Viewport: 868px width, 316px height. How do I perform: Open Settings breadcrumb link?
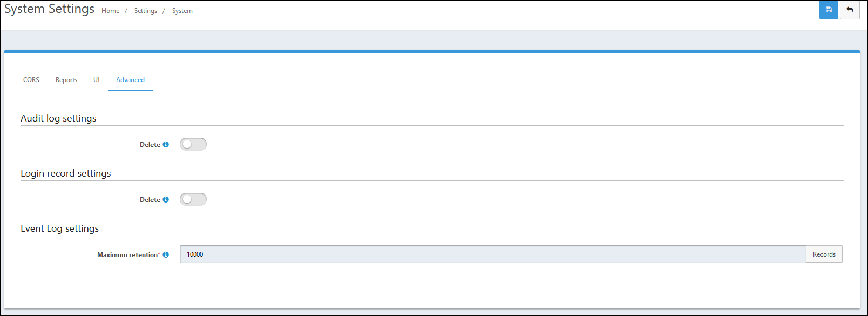click(x=146, y=11)
